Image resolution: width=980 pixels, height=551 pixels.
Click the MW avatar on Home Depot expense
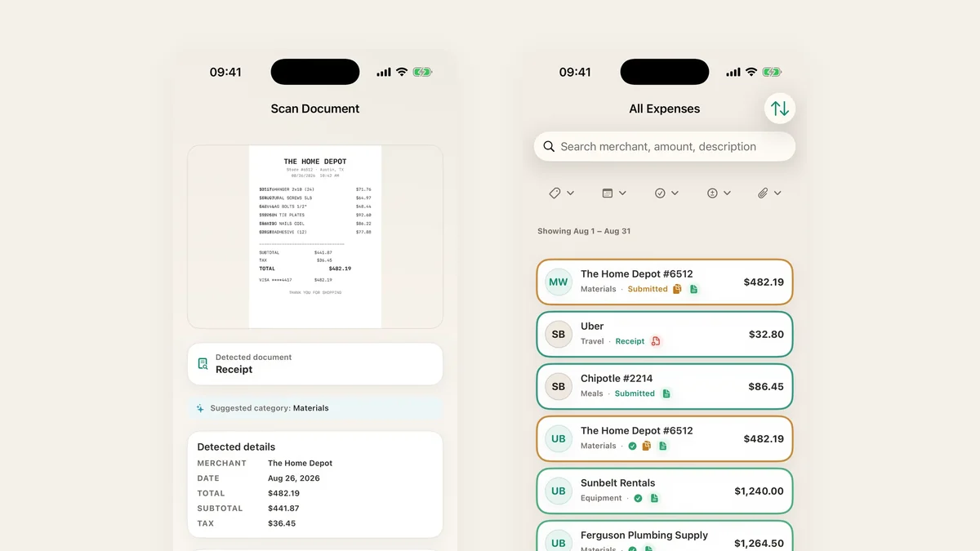pos(559,282)
